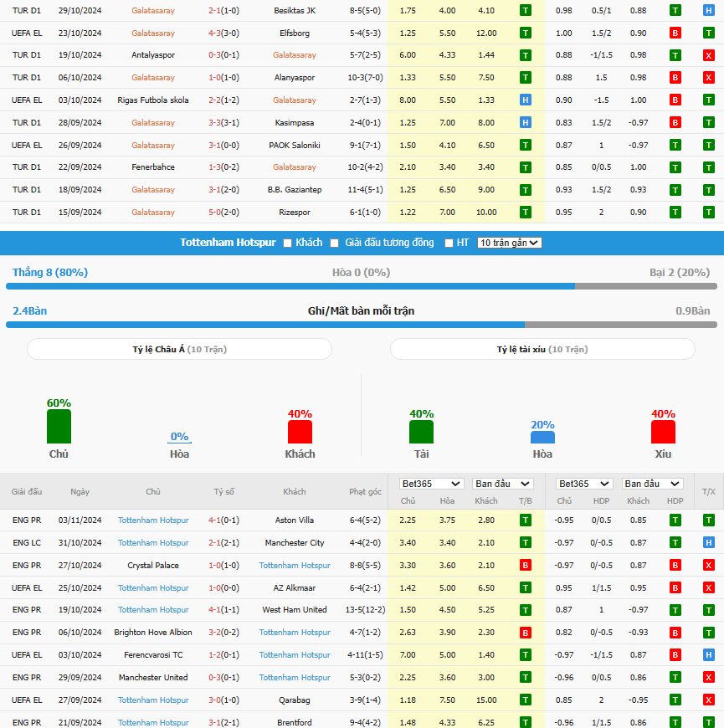Screen dimensions: 724x728
Task: Click red B handicap badge in AZ Alkmaar row
Action: [x=675, y=587]
